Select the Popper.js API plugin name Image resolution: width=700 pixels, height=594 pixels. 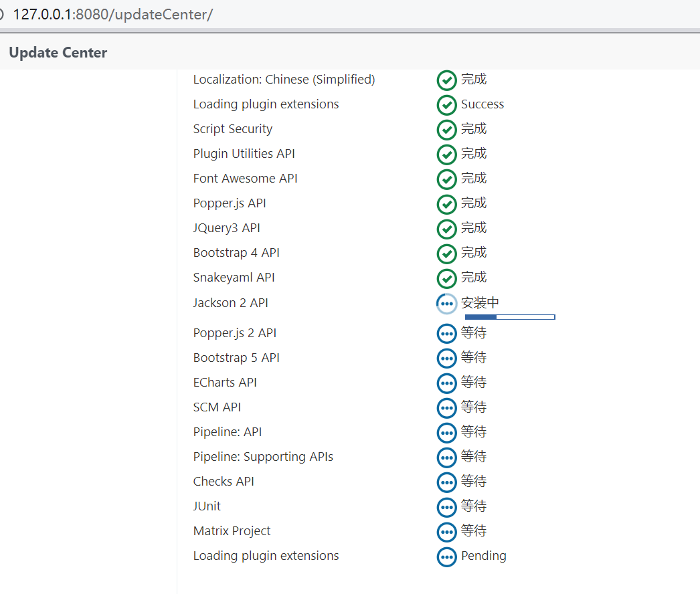tap(230, 203)
